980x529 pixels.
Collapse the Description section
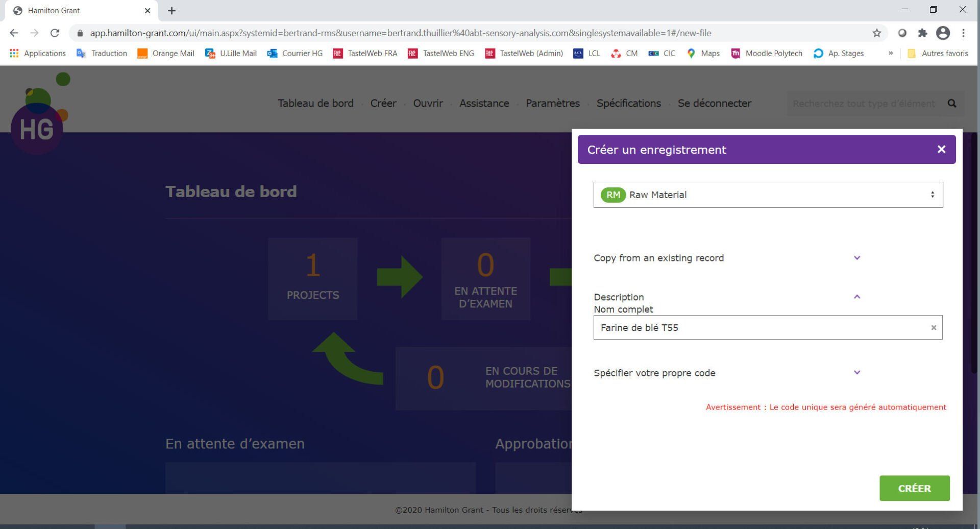[857, 296]
